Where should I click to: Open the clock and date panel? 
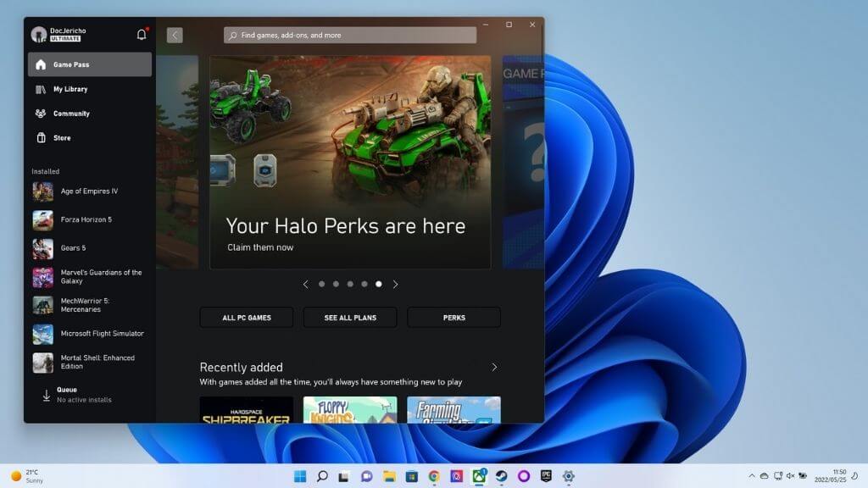click(831, 476)
